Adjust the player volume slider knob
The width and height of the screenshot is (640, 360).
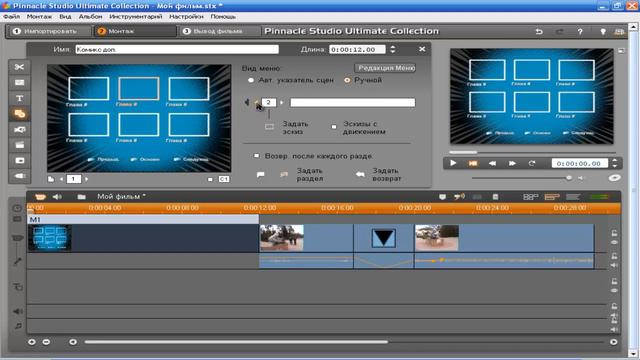click(569, 178)
